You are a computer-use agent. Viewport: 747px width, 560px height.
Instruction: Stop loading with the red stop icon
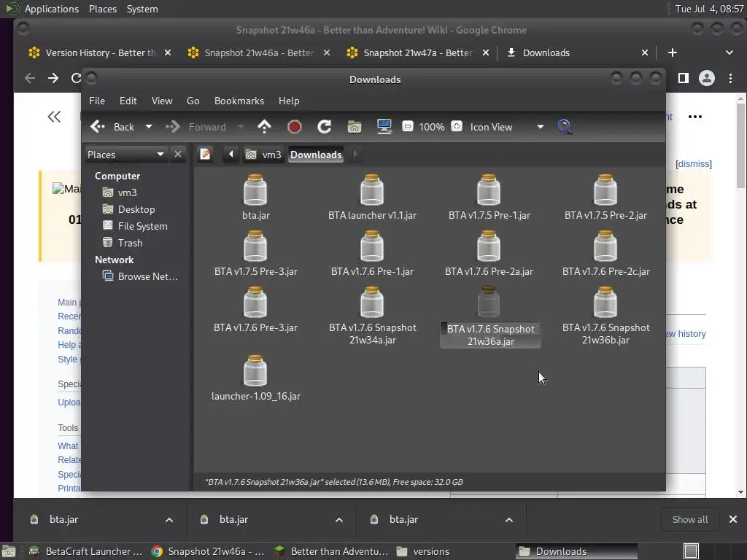pyautogui.click(x=295, y=127)
